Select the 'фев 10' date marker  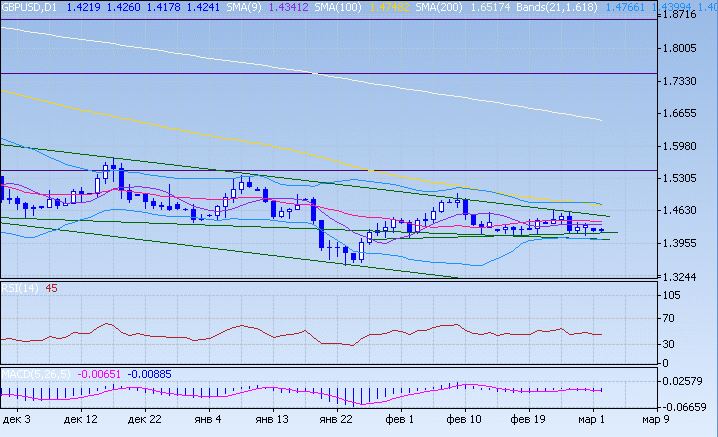(464, 421)
